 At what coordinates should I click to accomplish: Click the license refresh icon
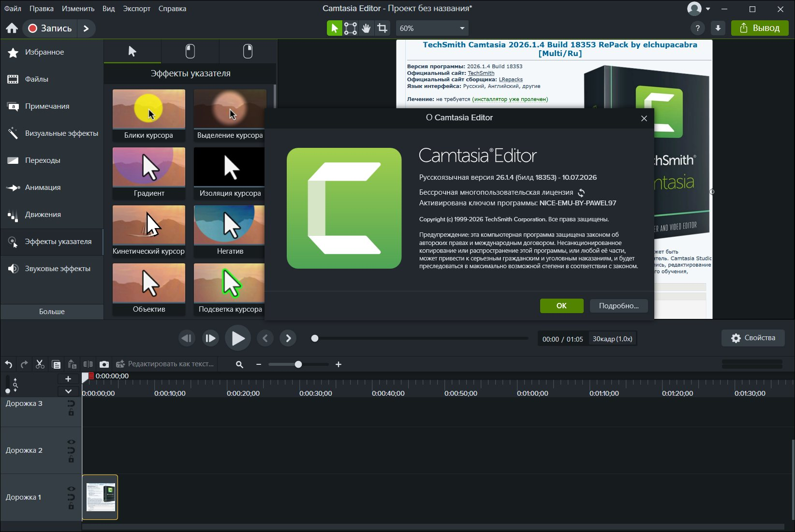coord(581,193)
